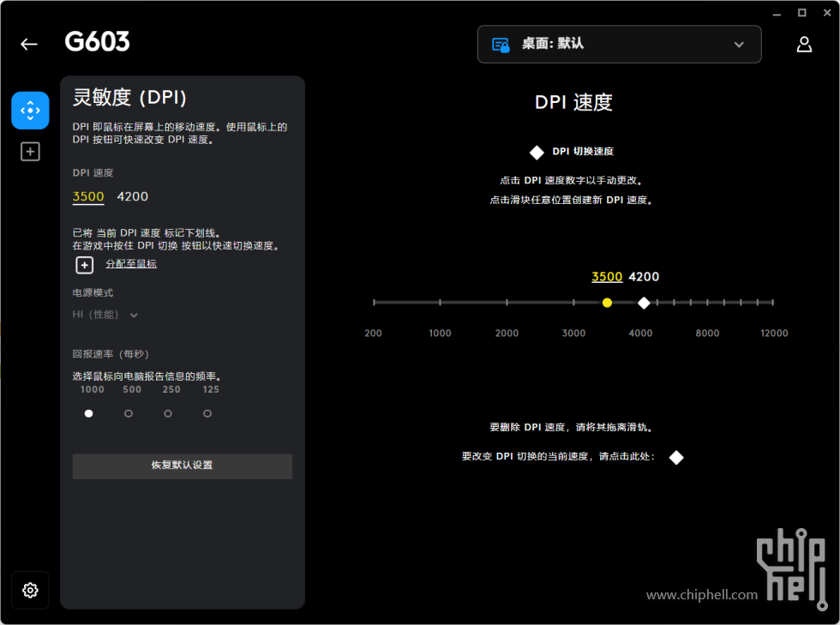
Task: Open the user account profile icon
Action: pos(804,44)
